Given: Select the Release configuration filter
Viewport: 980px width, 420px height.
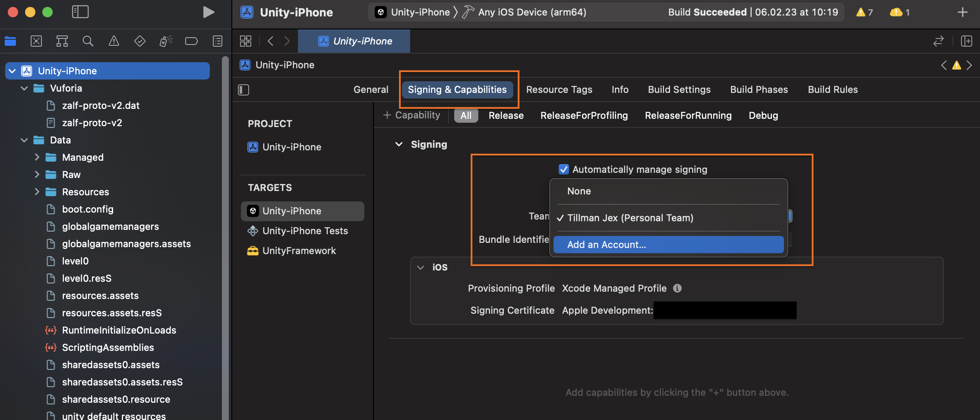Looking at the screenshot, I should (x=506, y=115).
